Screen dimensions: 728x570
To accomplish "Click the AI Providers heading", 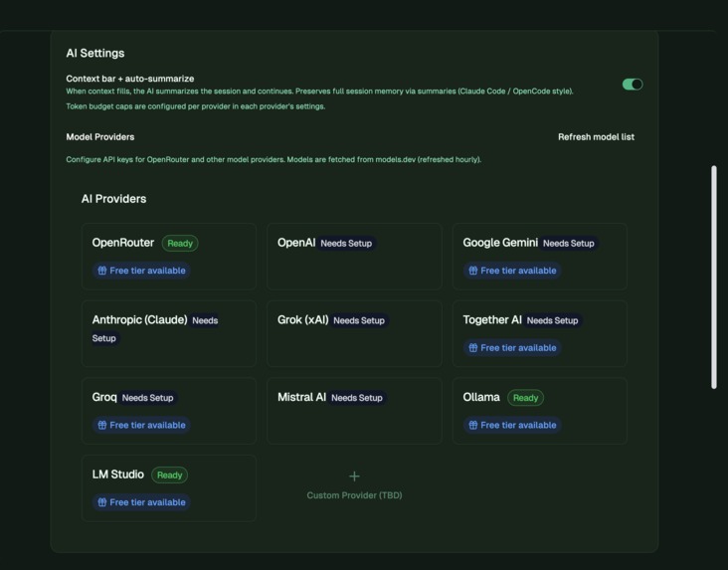I will (113, 199).
